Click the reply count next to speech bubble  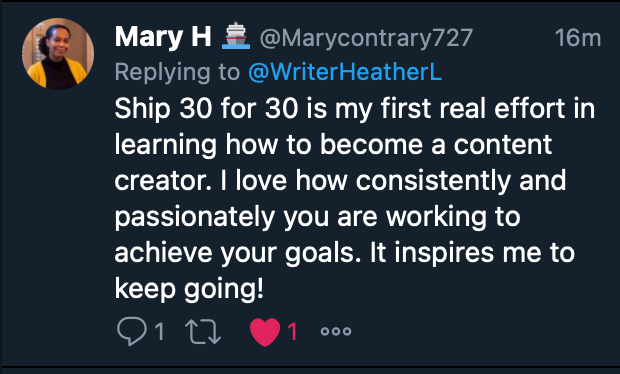click(159, 331)
